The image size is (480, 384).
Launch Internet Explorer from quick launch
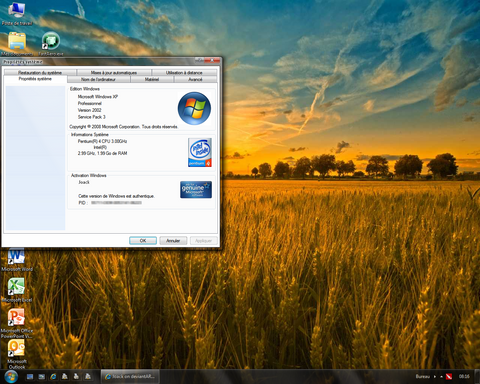(53, 377)
